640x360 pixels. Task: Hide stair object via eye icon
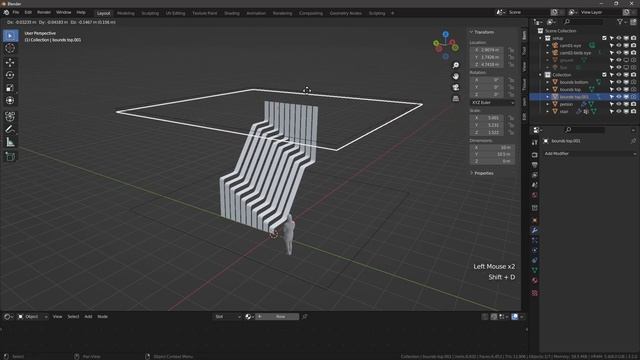pyautogui.click(x=619, y=111)
